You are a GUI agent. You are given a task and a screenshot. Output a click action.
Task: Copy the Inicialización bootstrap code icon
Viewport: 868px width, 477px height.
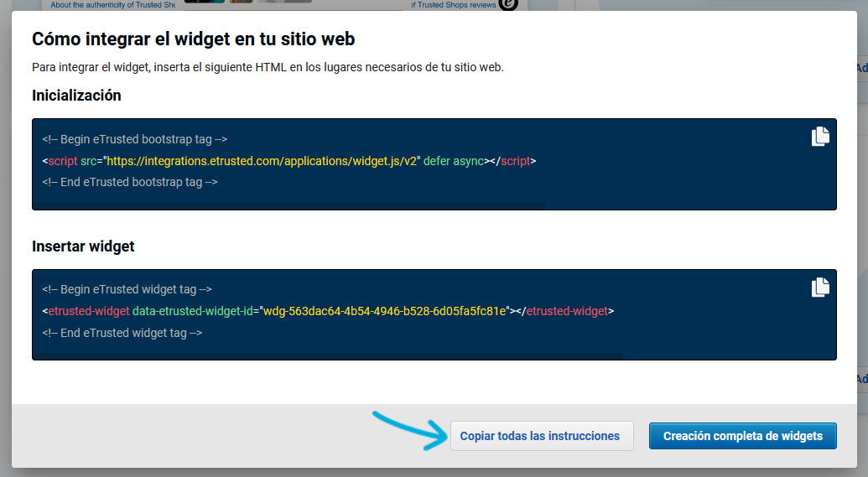820,136
